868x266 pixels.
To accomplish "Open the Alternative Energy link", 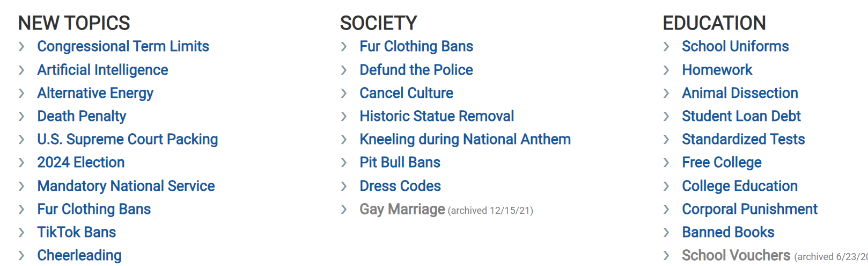I will [95, 93].
